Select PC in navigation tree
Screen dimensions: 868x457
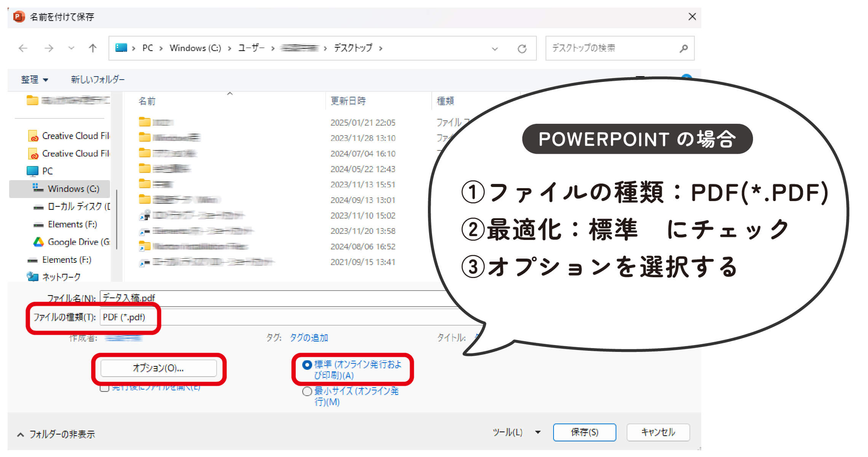(40, 171)
